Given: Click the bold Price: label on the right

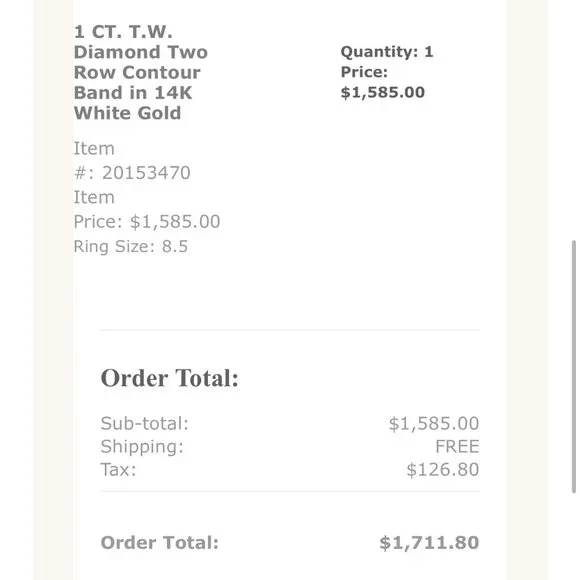Looking at the screenshot, I should tap(364, 72).
